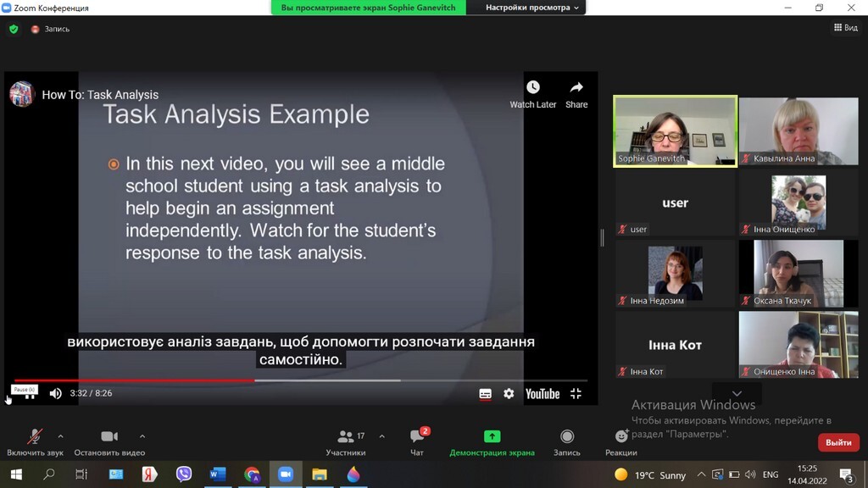
Task: Exit fullscreen in the YouTube player
Action: [576, 393]
